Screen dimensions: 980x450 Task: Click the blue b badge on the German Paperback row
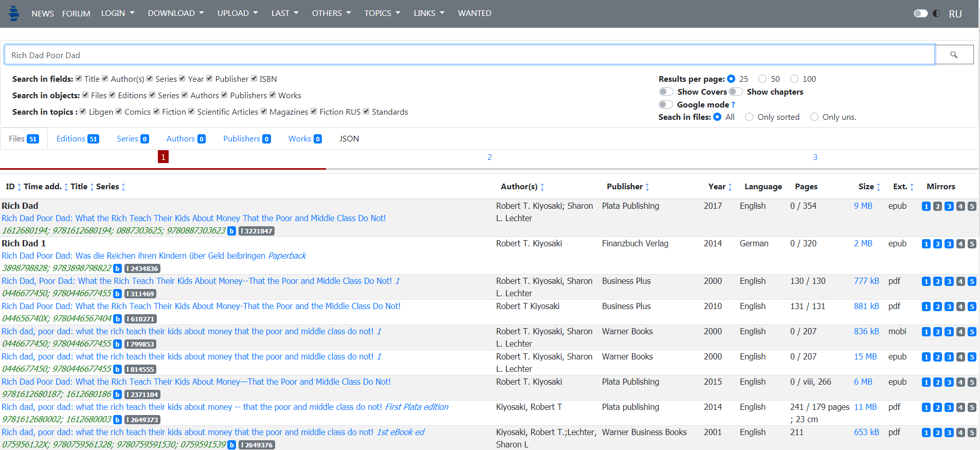tap(117, 268)
